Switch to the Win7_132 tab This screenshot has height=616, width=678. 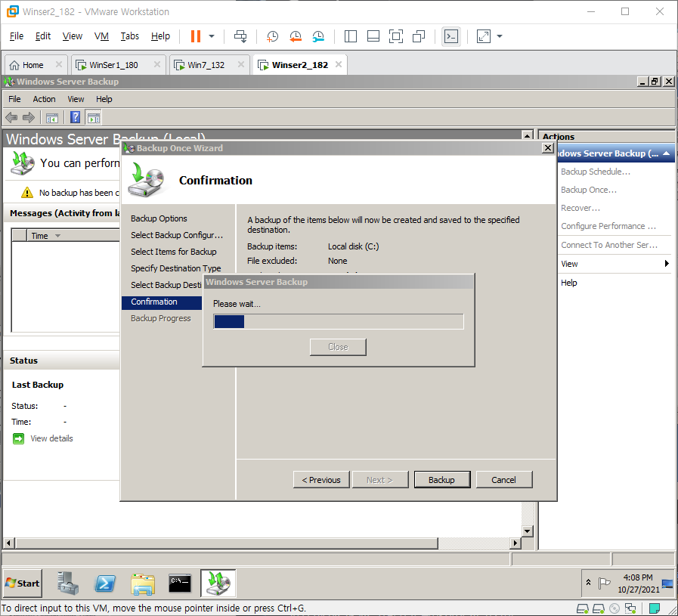click(x=206, y=65)
